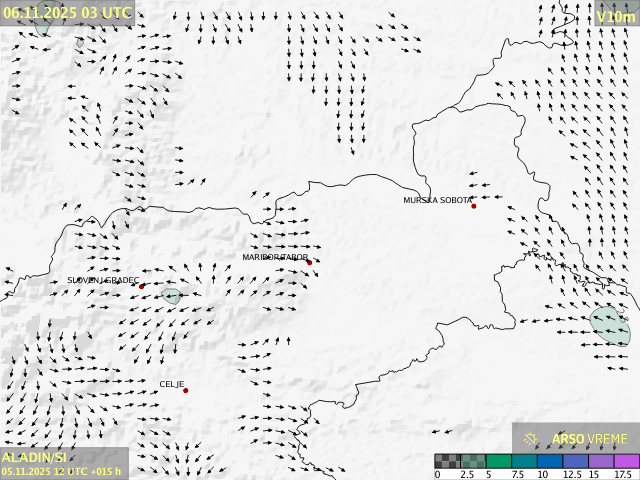Click the CELJE city label
The height and width of the screenshot is (480, 640).
coord(171,384)
